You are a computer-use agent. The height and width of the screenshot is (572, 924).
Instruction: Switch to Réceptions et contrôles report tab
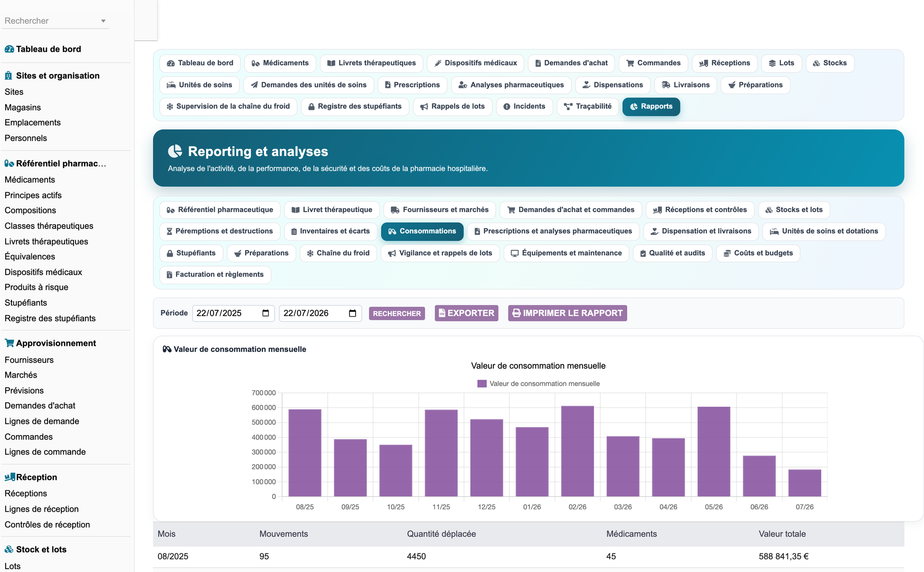tap(700, 210)
